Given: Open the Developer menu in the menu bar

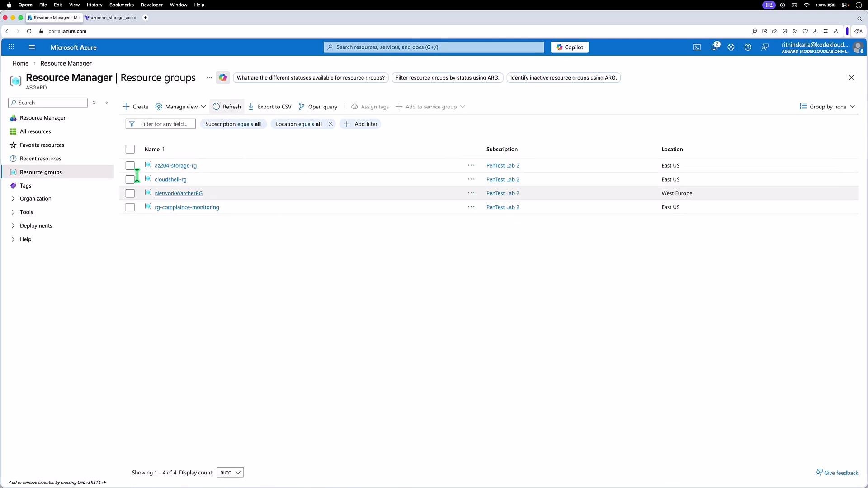Looking at the screenshot, I should click(x=151, y=5).
